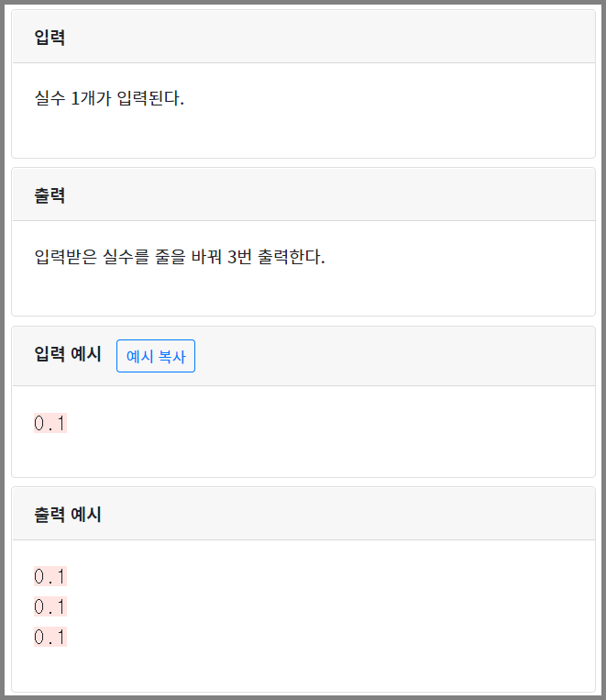Click the word 1개가 in input description
This screenshot has width=606, height=700.
(91, 98)
